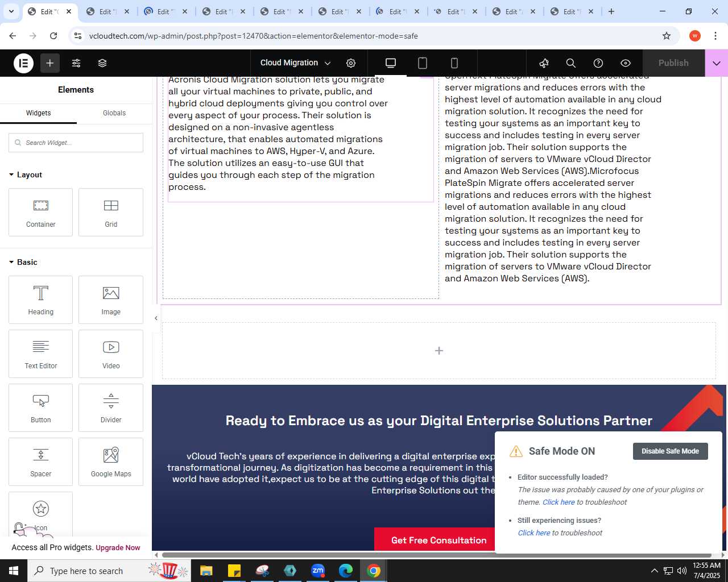Click the Upgrade Now link
The width and height of the screenshot is (728, 582).
[x=118, y=548]
